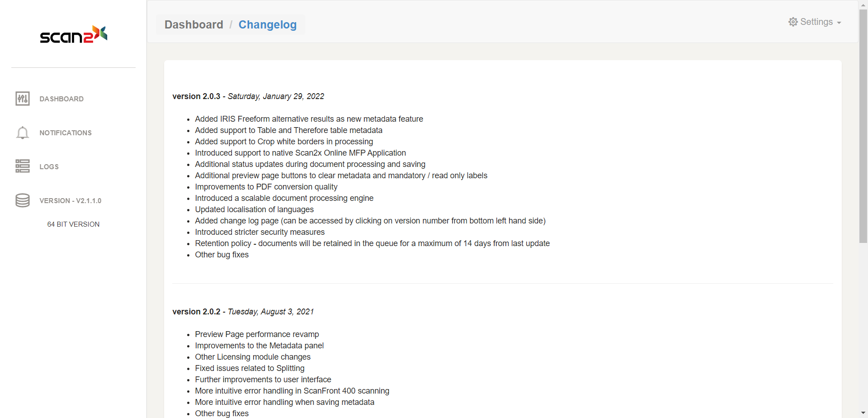Click the Changelog breadcrumb link
This screenshot has width=868, height=418.
268,24
